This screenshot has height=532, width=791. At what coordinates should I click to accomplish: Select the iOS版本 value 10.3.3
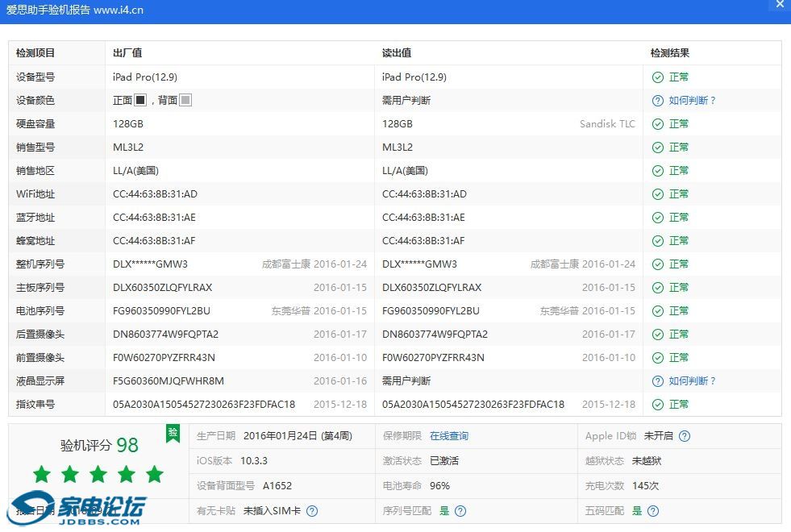click(254, 461)
